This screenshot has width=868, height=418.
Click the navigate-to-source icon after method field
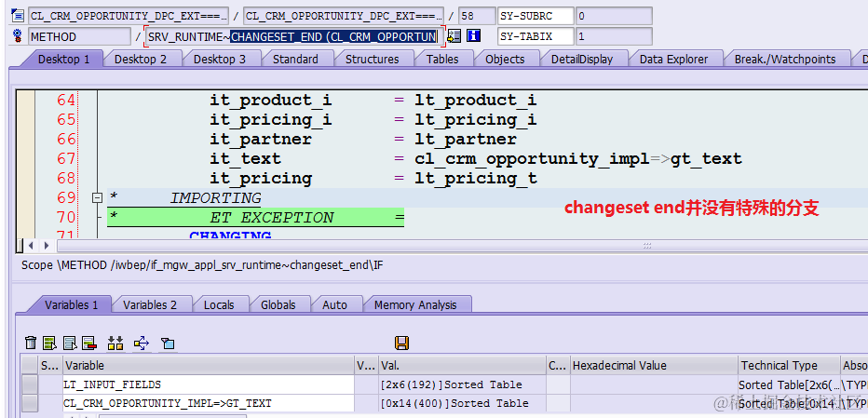pos(454,36)
